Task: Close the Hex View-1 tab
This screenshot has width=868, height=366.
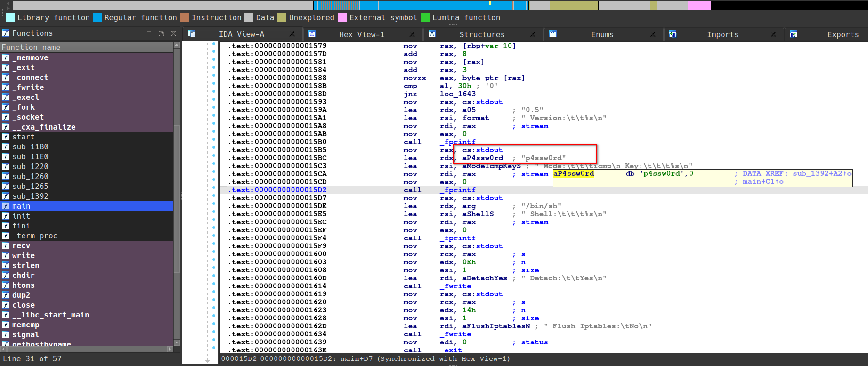Action: 412,34
